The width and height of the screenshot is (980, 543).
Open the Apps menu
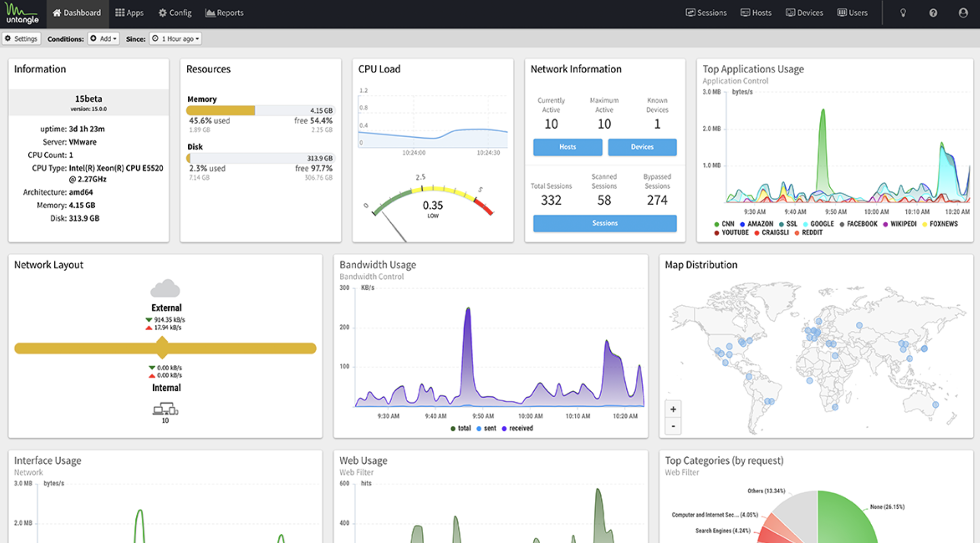point(129,13)
